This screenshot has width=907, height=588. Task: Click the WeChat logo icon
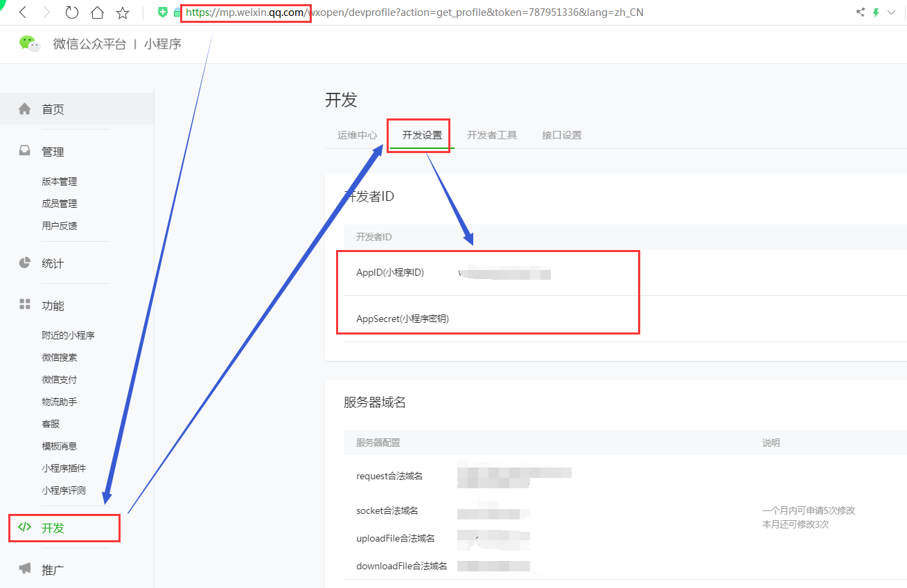coord(30,44)
